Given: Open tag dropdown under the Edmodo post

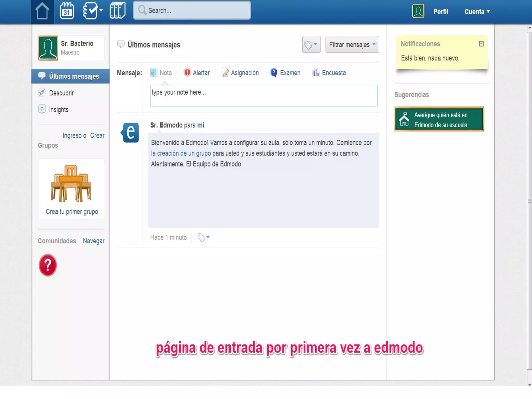Looking at the screenshot, I should pyautogui.click(x=203, y=237).
